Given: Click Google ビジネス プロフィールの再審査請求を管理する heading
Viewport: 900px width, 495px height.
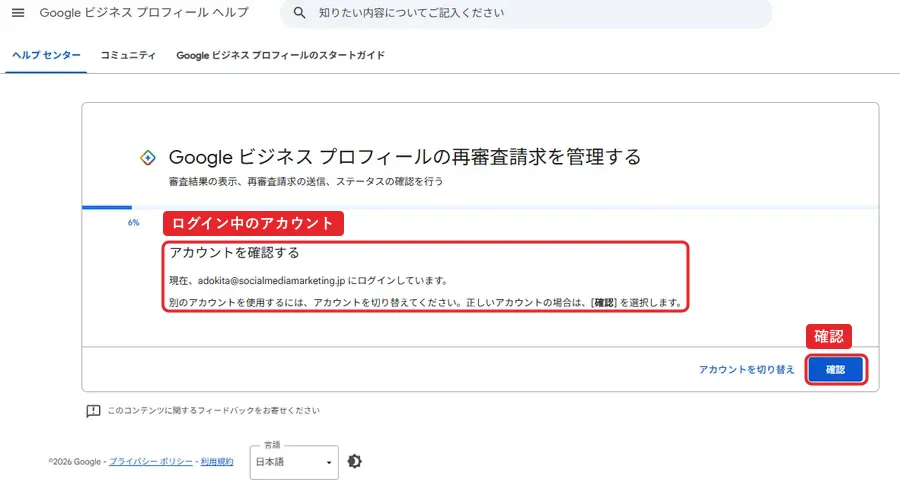Looking at the screenshot, I should tap(405, 157).
